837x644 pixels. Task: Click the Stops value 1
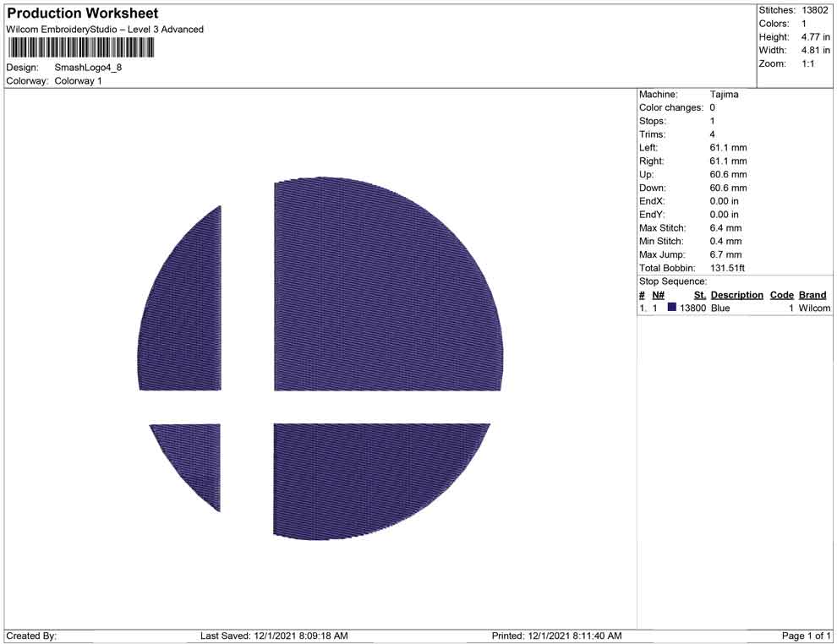click(712, 121)
